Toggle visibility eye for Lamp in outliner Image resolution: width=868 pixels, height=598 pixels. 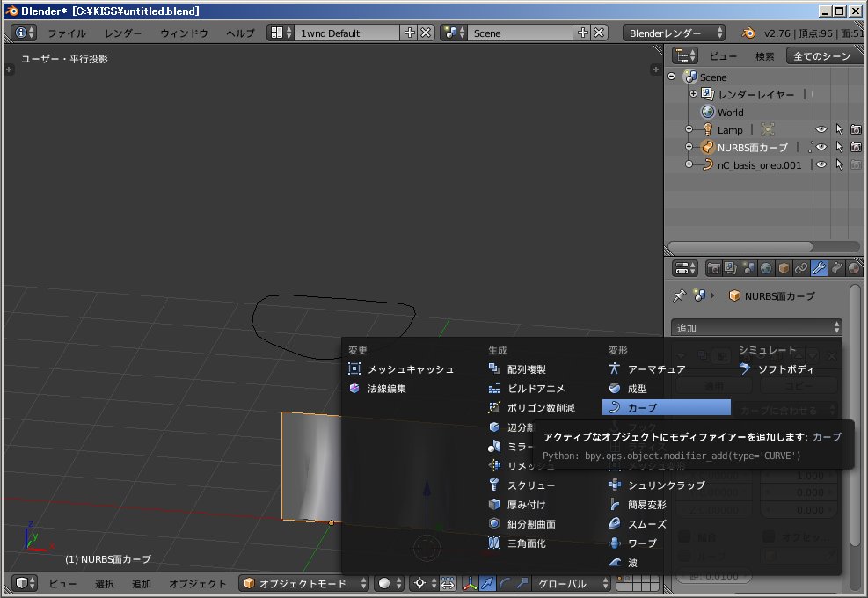pyautogui.click(x=821, y=129)
